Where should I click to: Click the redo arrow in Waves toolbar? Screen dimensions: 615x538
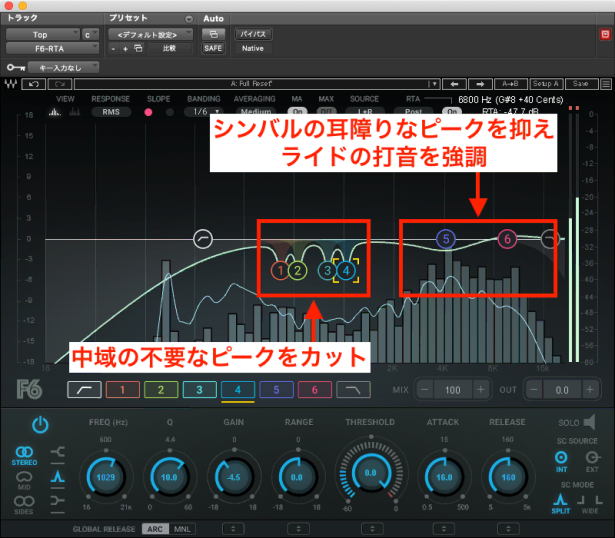pos(60,84)
